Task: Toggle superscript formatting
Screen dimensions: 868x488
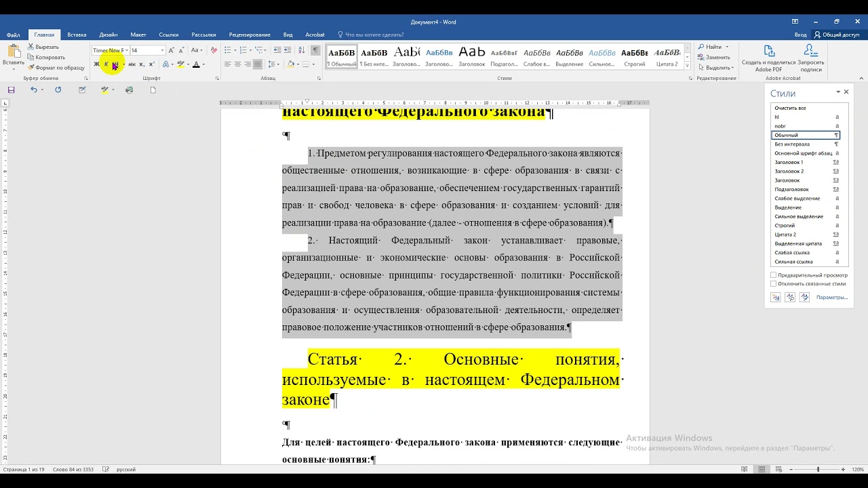Action: pos(151,64)
